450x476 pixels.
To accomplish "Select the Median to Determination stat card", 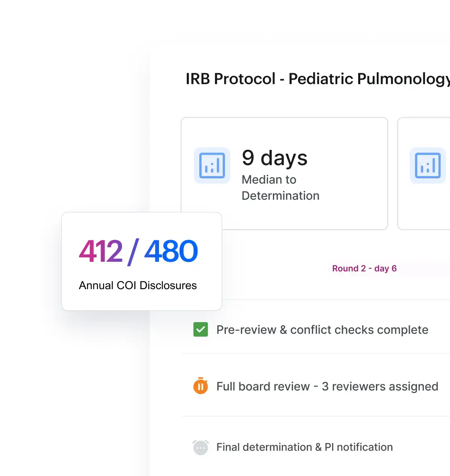I will 284,173.
